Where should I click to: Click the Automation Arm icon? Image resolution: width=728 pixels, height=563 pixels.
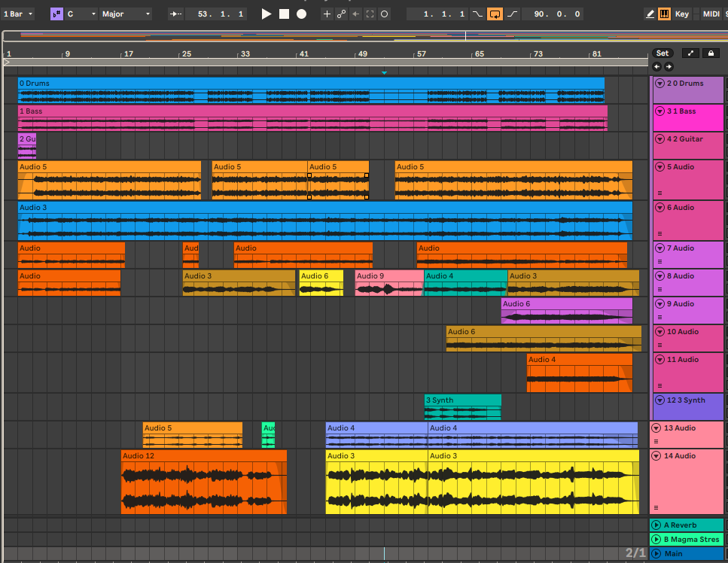coord(341,14)
